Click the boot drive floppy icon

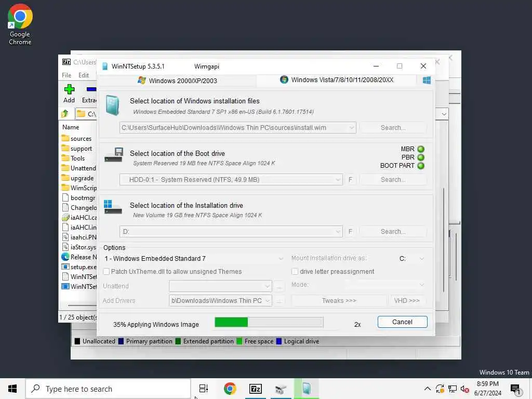(x=114, y=155)
